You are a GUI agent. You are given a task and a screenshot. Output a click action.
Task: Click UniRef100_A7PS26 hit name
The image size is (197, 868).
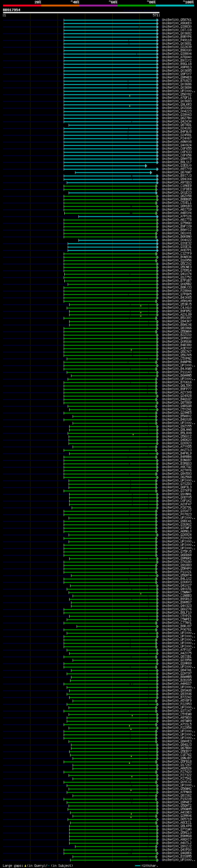click(x=176, y=217)
